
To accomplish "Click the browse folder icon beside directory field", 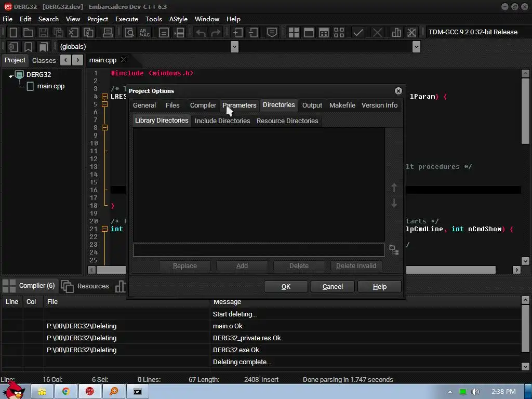I will [x=394, y=250].
